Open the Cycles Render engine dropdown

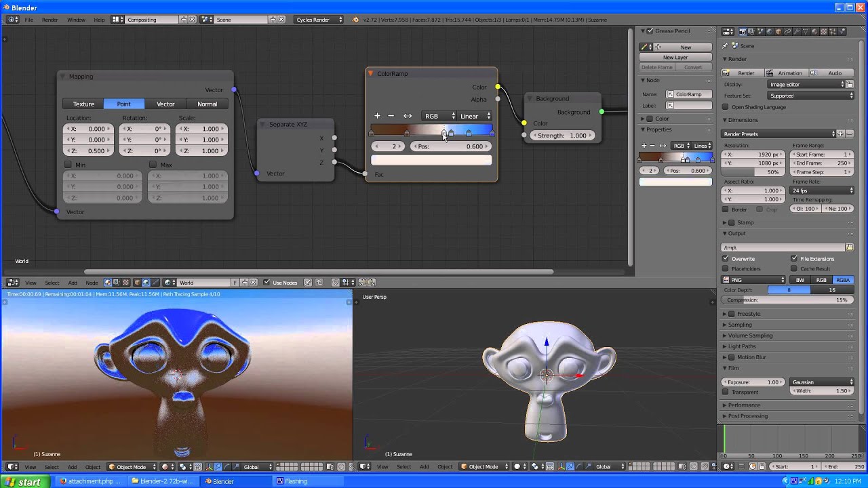[x=319, y=20]
